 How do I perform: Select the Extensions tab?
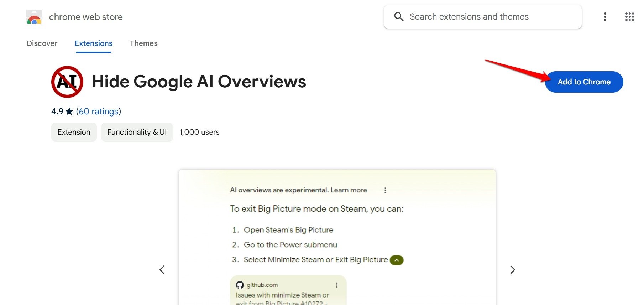(x=94, y=43)
